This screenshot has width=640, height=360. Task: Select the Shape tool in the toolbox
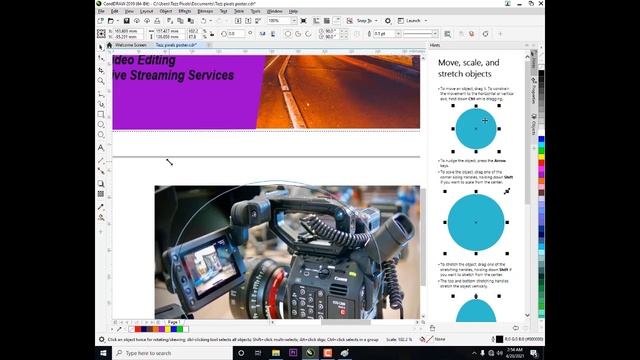(101, 59)
